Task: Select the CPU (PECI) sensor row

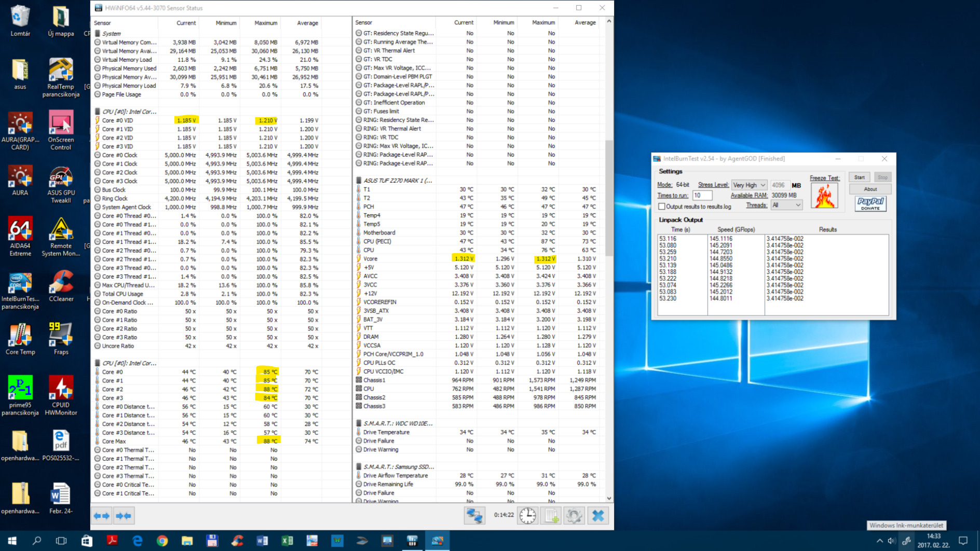Action: click(478, 241)
